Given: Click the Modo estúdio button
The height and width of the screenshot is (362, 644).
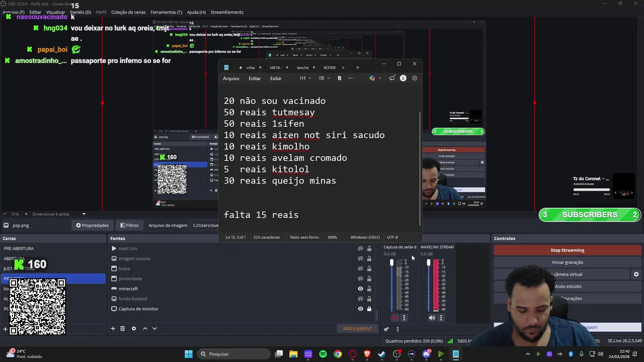Looking at the screenshot, I should click(567, 286).
